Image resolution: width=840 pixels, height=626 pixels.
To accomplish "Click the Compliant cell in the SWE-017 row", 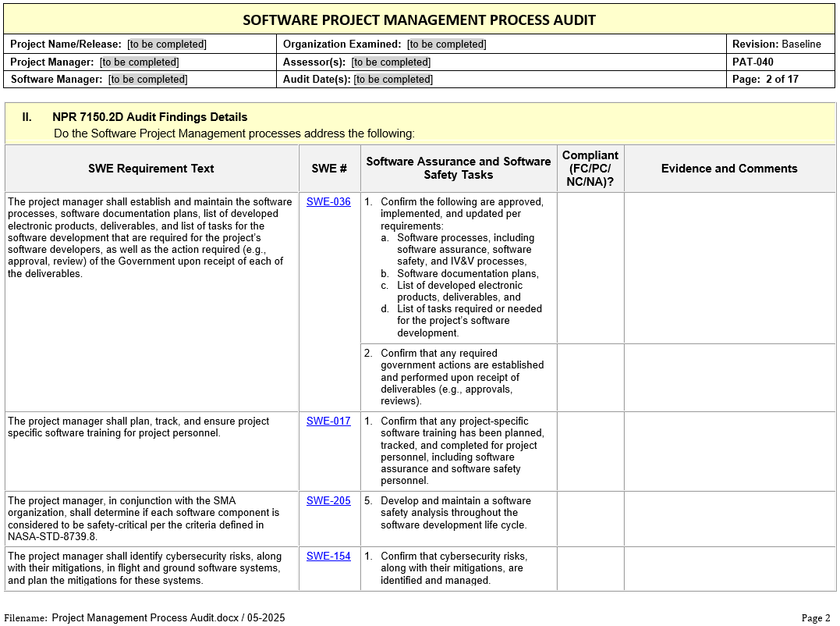I will coord(590,451).
